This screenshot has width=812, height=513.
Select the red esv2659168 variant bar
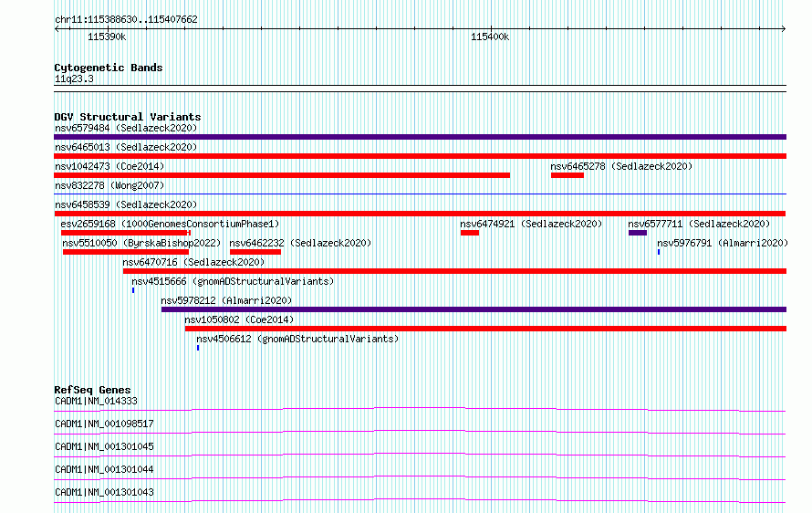pyautogui.click(x=126, y=233)
